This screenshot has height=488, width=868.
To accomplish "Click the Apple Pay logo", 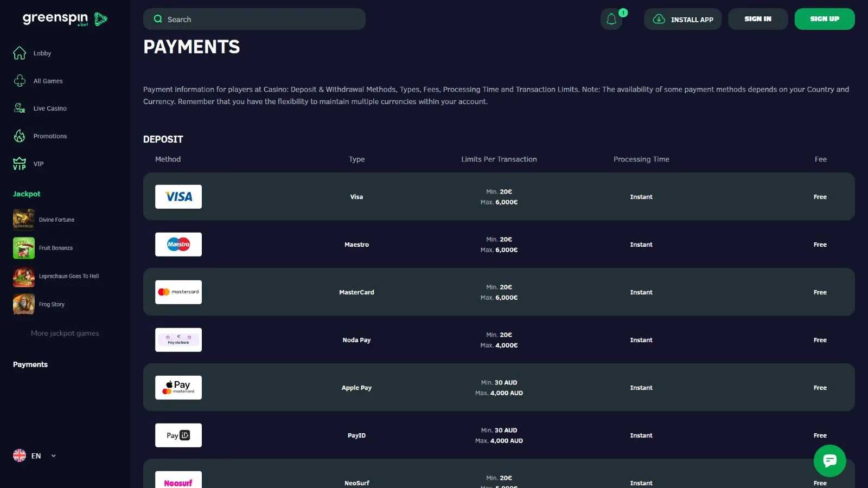I will click(x=178, y=388).
